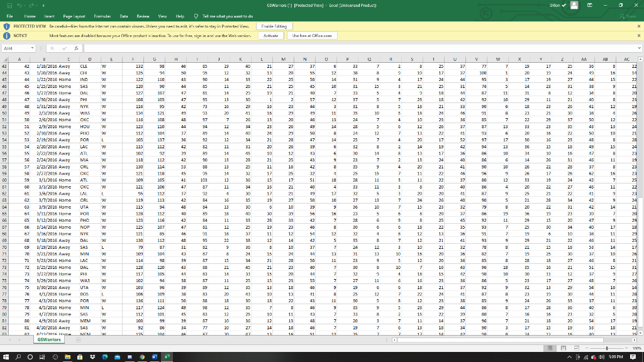The width and height of the screenshot is (644, 362).
Task: Open the View tab
Action: click(x=163, y=16)
